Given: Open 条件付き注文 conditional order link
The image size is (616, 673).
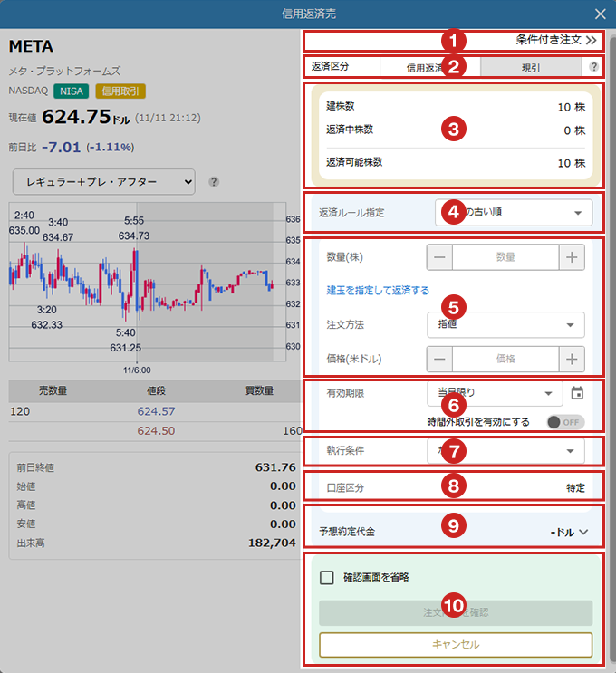Looking at the screenshot, I should [x=556, y=41].
